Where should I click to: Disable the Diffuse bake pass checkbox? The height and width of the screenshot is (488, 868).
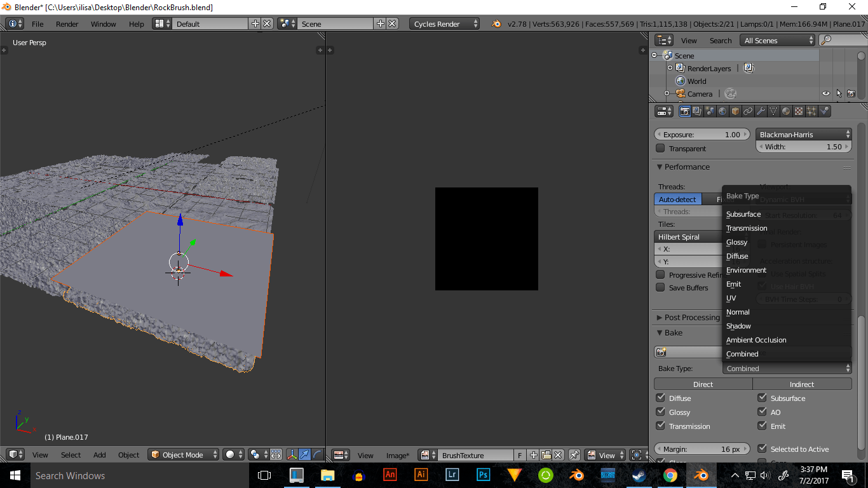[660, 398]
